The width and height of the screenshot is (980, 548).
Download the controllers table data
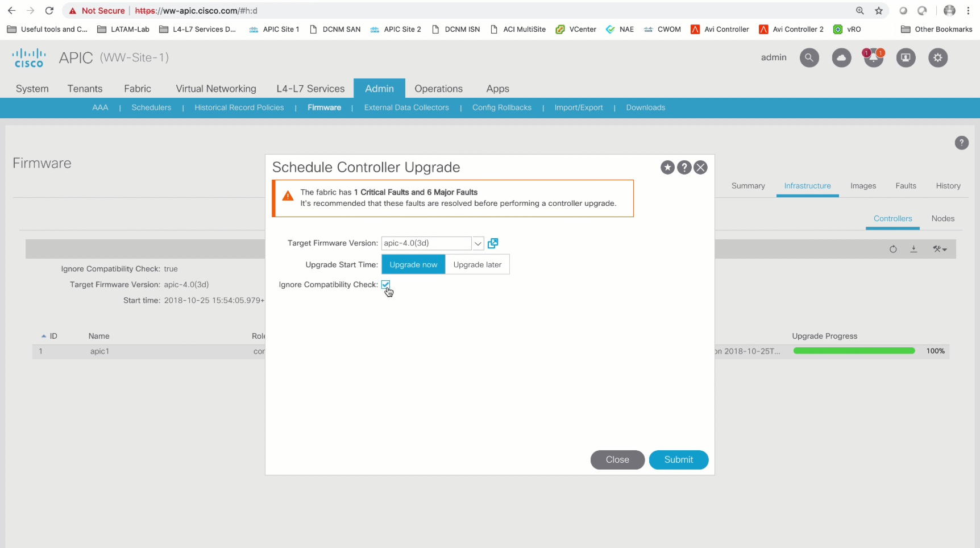click(914, 249)
